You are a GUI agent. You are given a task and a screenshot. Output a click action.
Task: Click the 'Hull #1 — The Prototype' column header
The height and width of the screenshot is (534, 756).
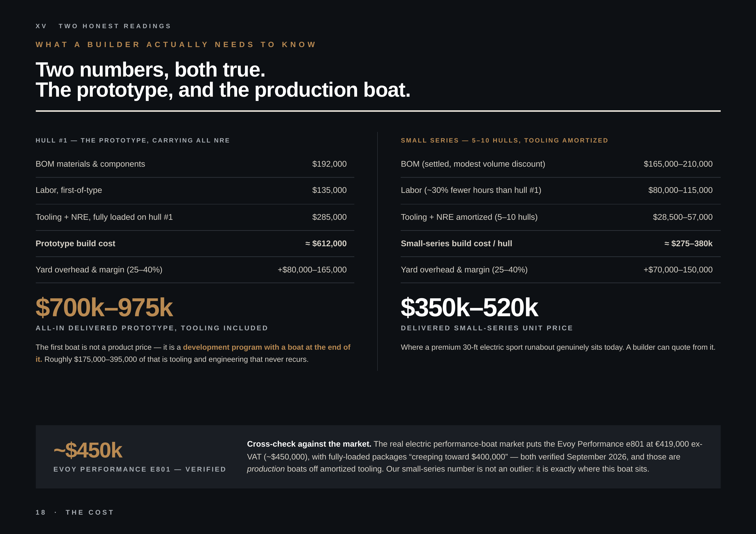click(x=132, y=140)
